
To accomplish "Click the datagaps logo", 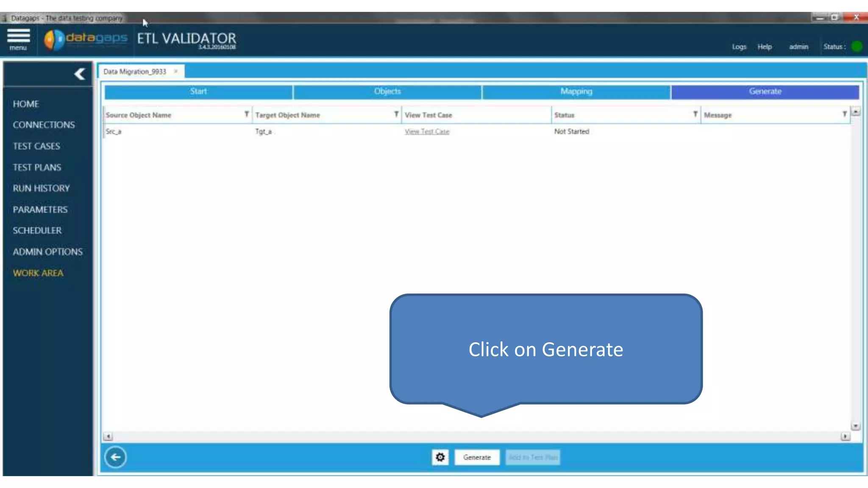I will 85,39.
